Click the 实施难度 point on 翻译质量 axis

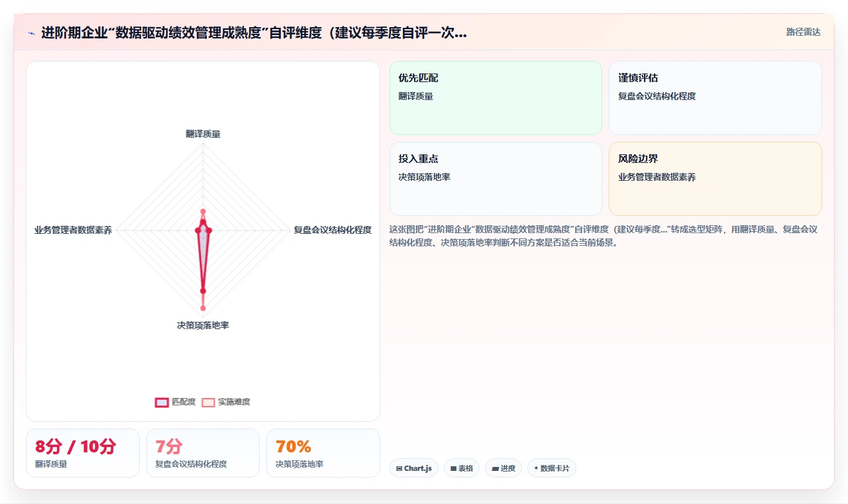pos(203,211)
